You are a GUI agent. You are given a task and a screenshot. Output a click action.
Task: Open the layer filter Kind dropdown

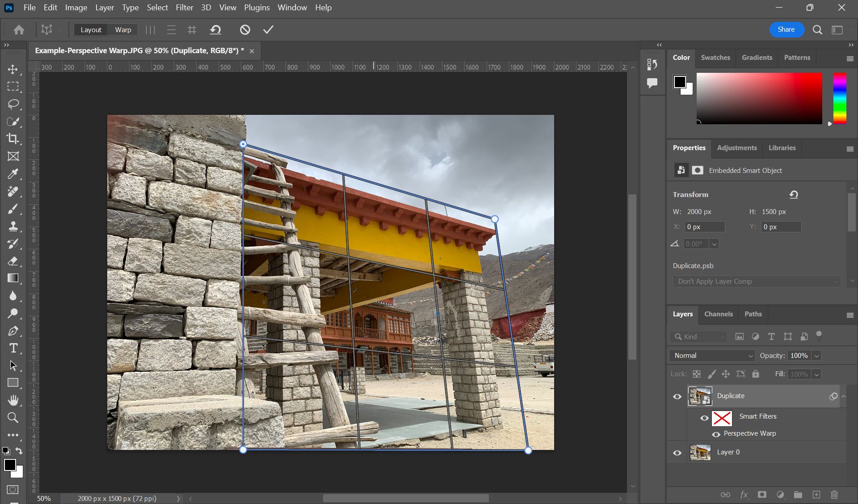pyautogui.click(x=698, y=336)
